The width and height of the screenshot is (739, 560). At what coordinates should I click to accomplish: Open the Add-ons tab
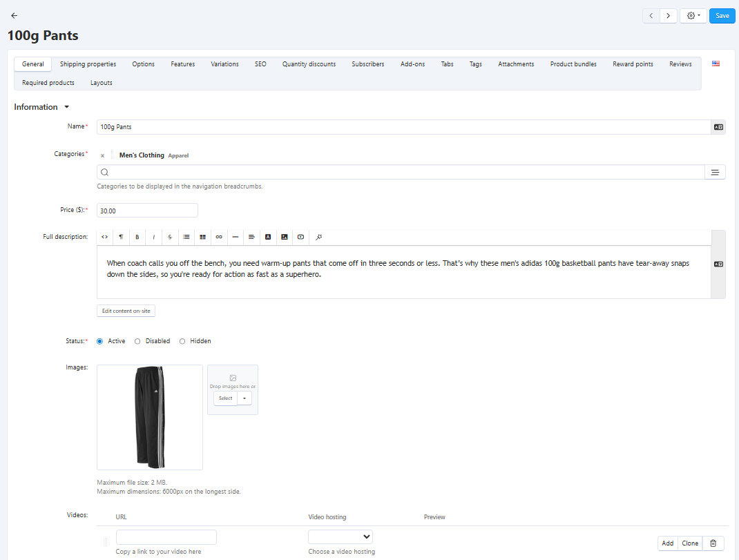tap(413, 64)
